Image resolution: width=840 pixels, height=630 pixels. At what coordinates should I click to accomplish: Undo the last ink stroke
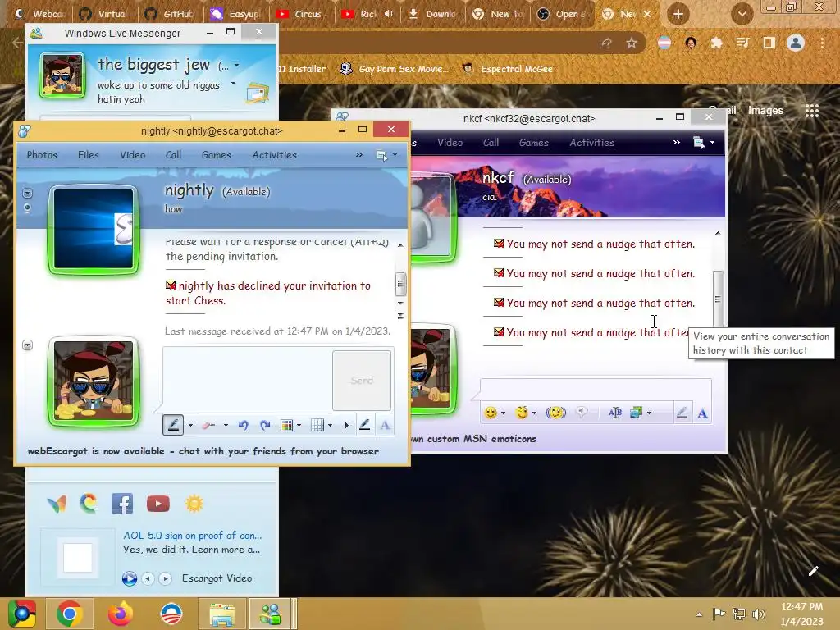243,426
